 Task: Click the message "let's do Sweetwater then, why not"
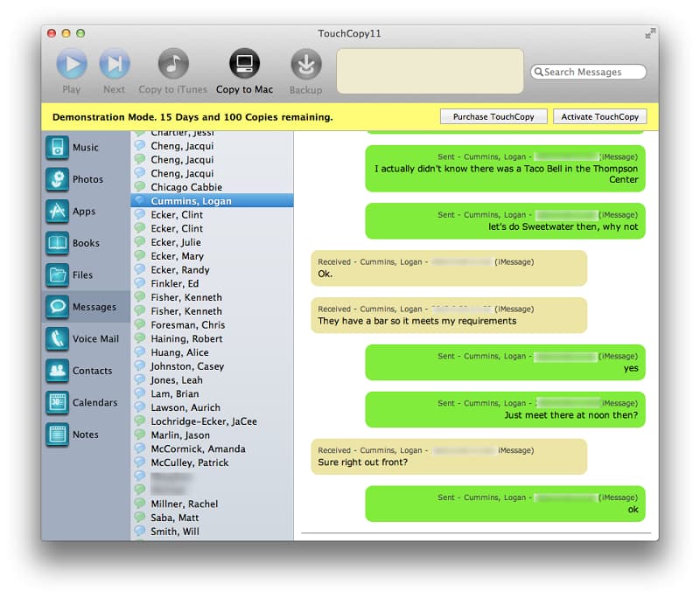click(x=506, y=221)
